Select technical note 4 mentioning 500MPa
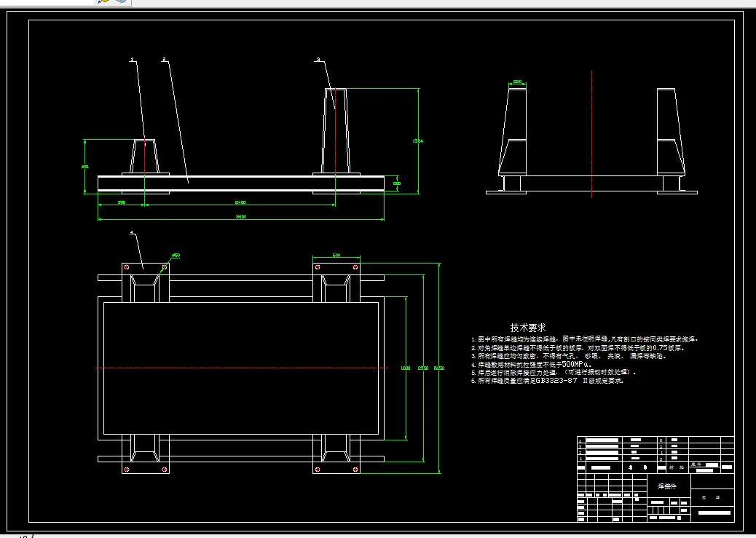 coord(532,365)
